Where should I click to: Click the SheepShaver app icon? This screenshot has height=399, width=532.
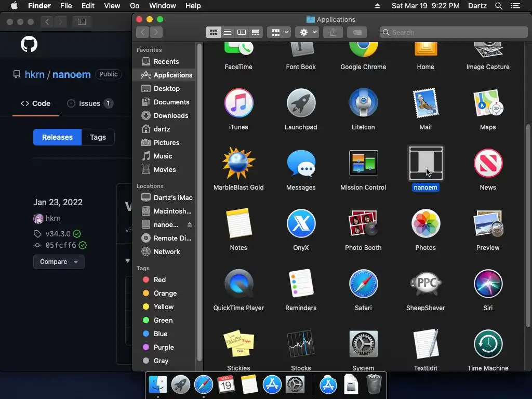click(x=425, y=283)
